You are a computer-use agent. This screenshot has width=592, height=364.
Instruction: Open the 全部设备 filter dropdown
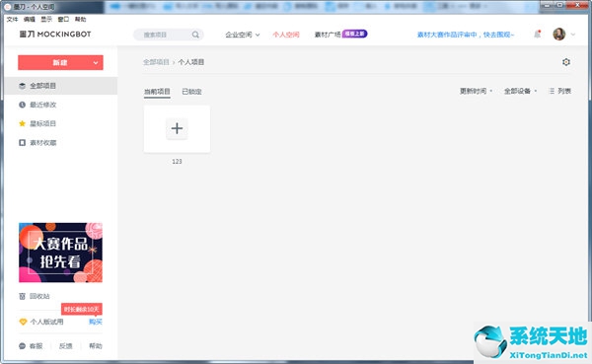click(520, 91)
